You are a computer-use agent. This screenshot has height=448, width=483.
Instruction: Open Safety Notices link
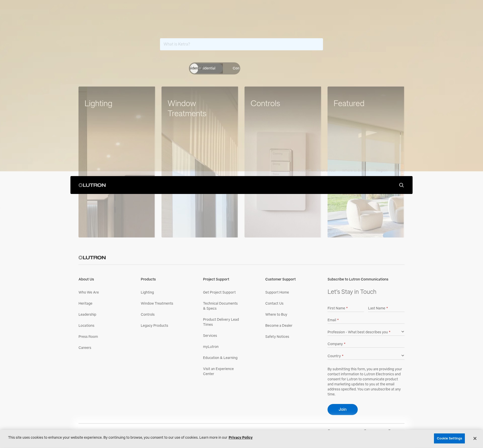tap(277, 337)
